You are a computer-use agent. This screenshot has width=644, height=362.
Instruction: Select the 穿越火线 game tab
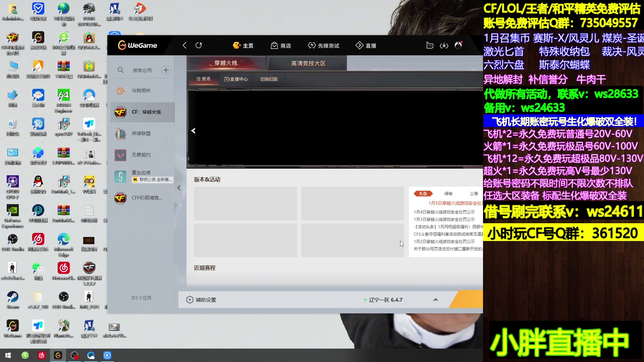point(227,63)
